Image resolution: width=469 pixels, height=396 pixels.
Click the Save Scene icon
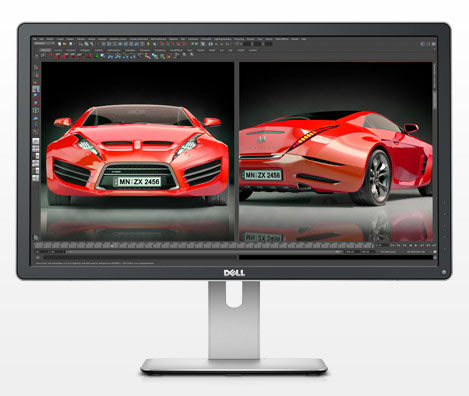coord(71,44)
